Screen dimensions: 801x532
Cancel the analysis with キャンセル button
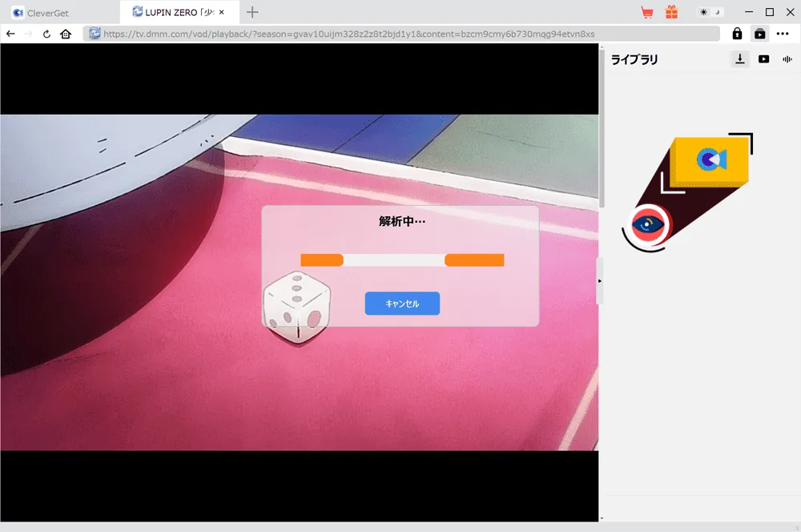click(x=402, y=304)
